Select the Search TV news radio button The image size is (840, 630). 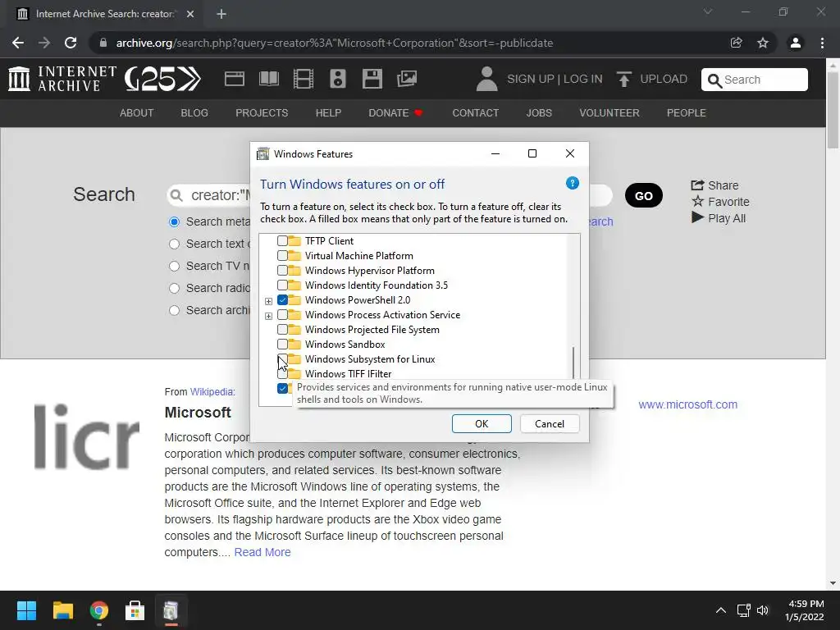(174, 266)
